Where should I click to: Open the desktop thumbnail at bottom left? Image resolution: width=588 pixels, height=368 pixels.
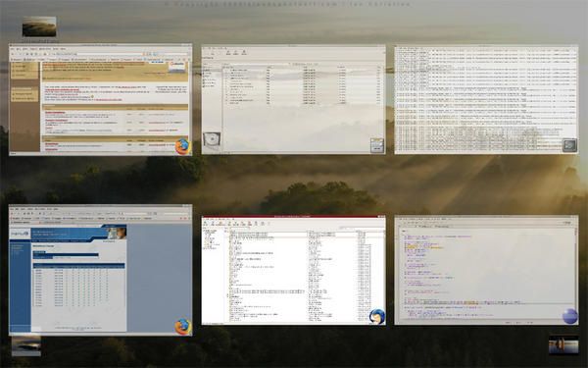[26, 345]
